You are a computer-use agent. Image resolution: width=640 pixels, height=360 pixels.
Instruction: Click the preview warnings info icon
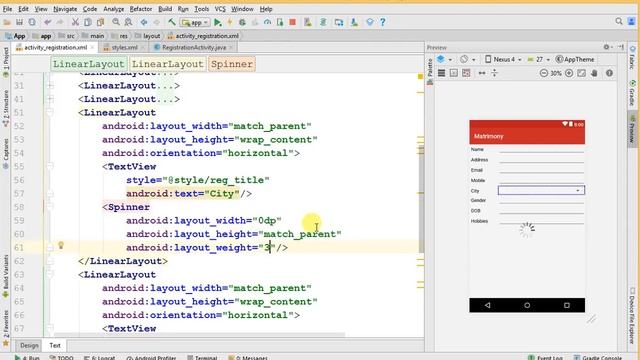tap(609, 73)
